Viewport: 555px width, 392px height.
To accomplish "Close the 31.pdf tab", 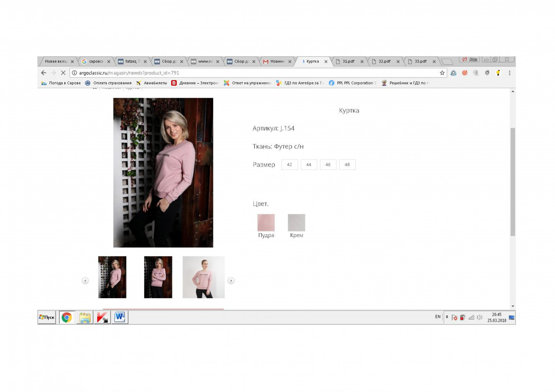I will tap(362, 62).
